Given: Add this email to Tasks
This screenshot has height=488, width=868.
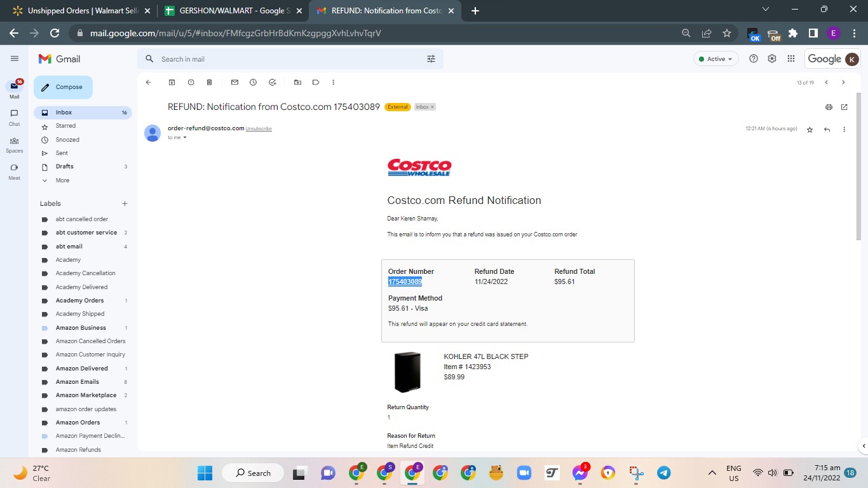Looking at the screenshot, I should coord(272,82).
